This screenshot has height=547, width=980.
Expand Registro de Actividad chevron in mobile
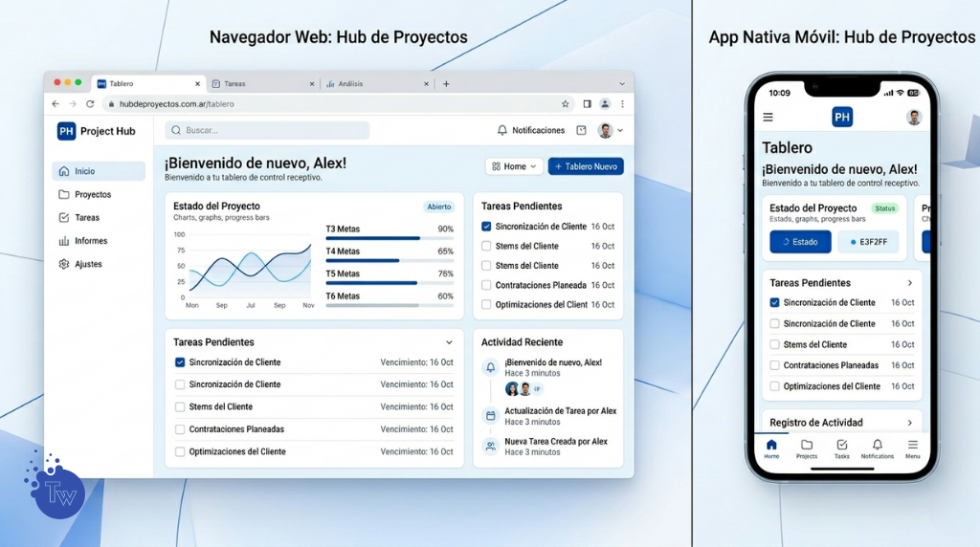pyautogui.click(x=910, y=423)
